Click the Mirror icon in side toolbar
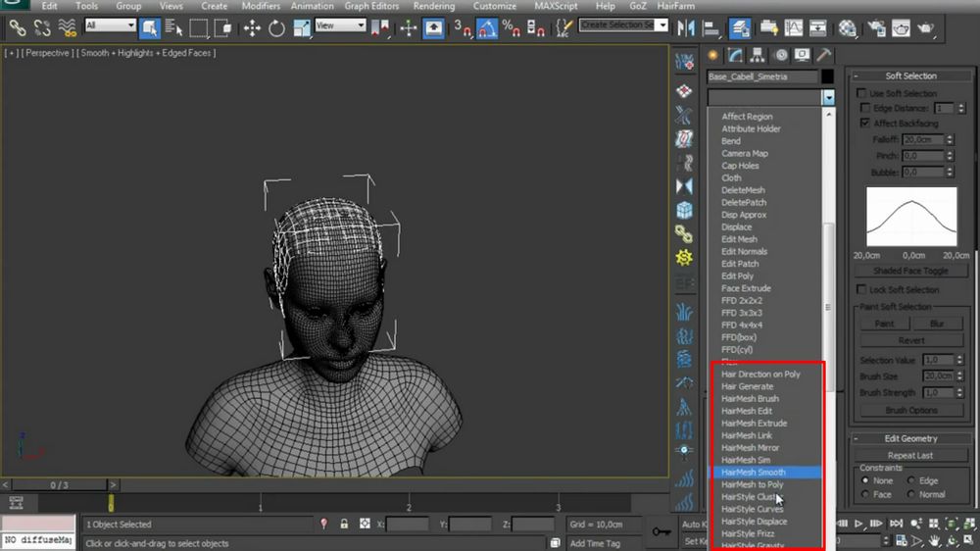This screenshot has width=980, height=551. [684, 185]
